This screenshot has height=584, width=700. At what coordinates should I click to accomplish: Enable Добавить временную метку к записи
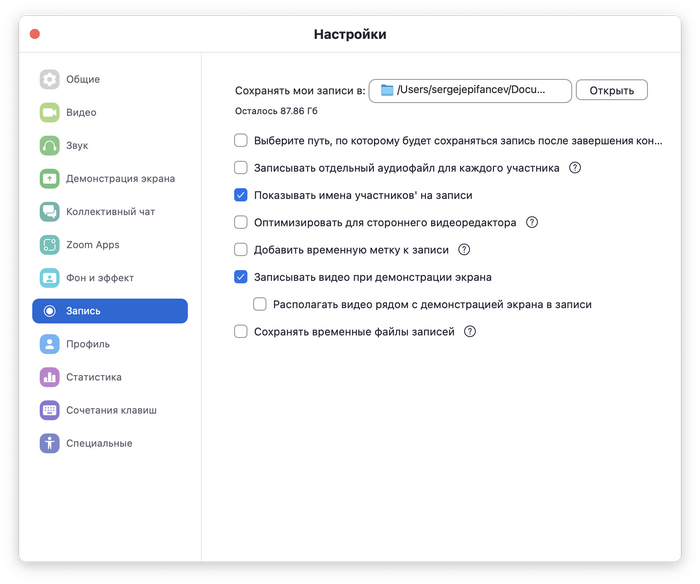coord(241,250)
